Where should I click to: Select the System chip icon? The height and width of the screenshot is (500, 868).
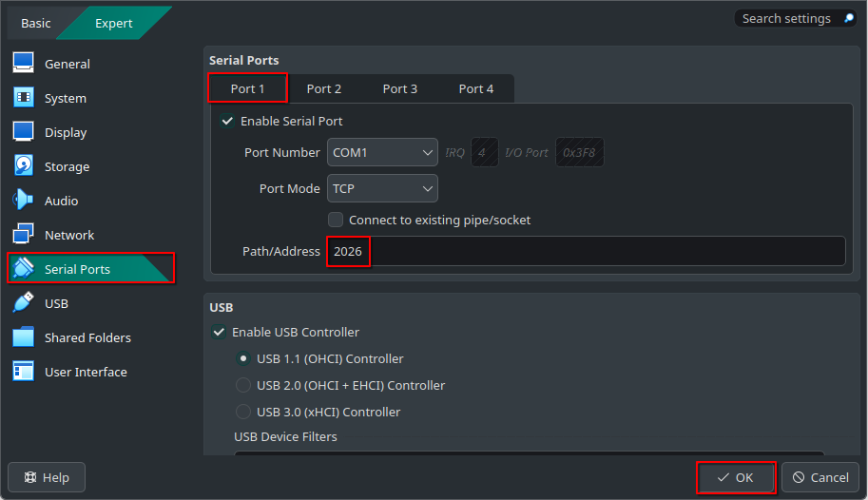coord(24,98)
